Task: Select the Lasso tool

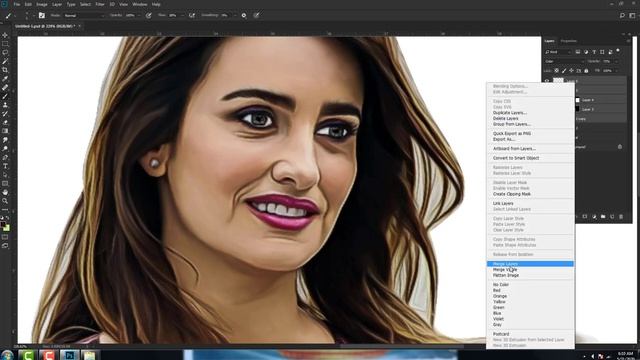Action: tap(5, 53)
